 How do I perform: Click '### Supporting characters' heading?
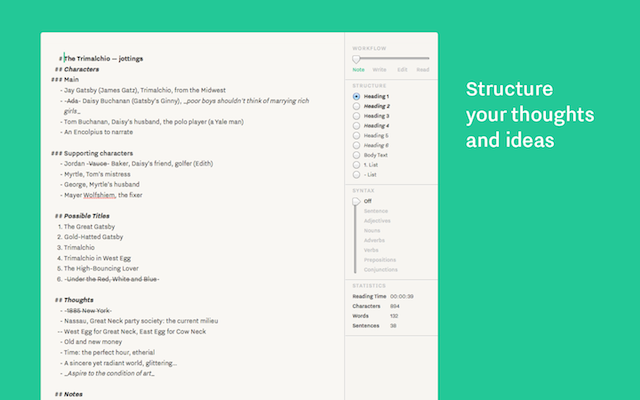[x=92, y=153]
